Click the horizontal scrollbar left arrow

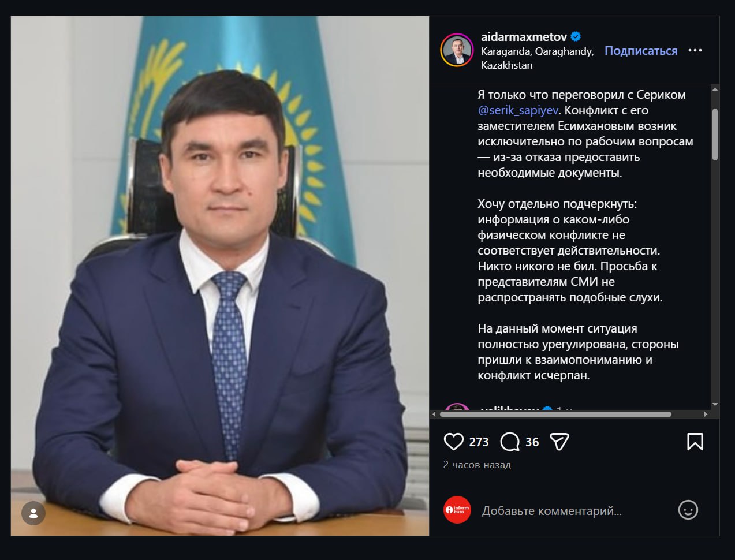point(434,414)
